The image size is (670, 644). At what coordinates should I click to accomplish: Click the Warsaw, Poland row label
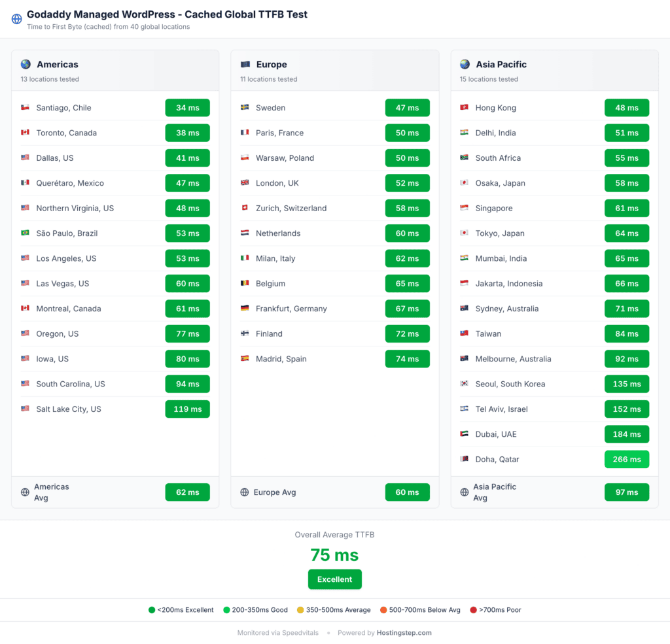pyautogui.click(x=285, y=158)
